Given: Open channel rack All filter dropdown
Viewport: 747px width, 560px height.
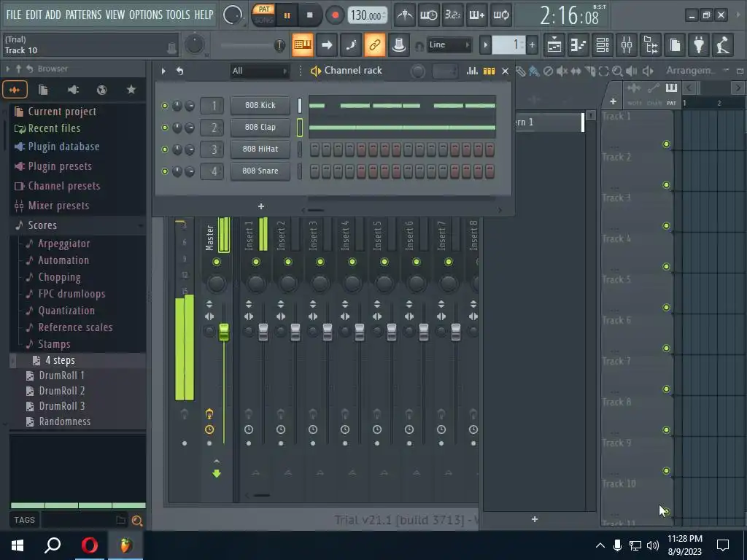Looking at the screenshot, I should (x=260, y=71).
